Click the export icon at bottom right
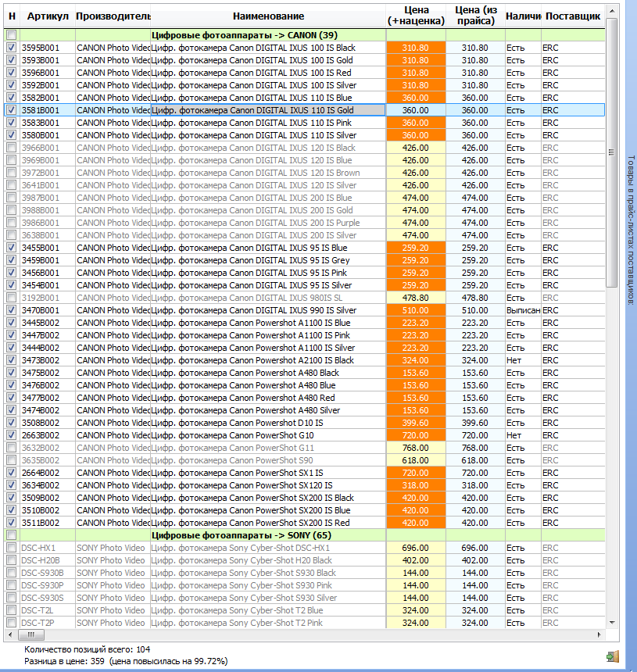This screenshot has width=637, height=672. [613, 656]
